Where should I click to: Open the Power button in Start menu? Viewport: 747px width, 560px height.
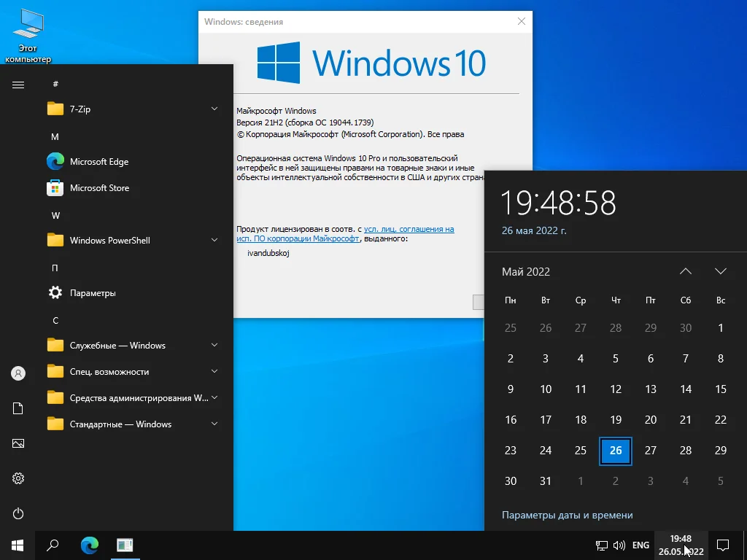tap(18, 513)
